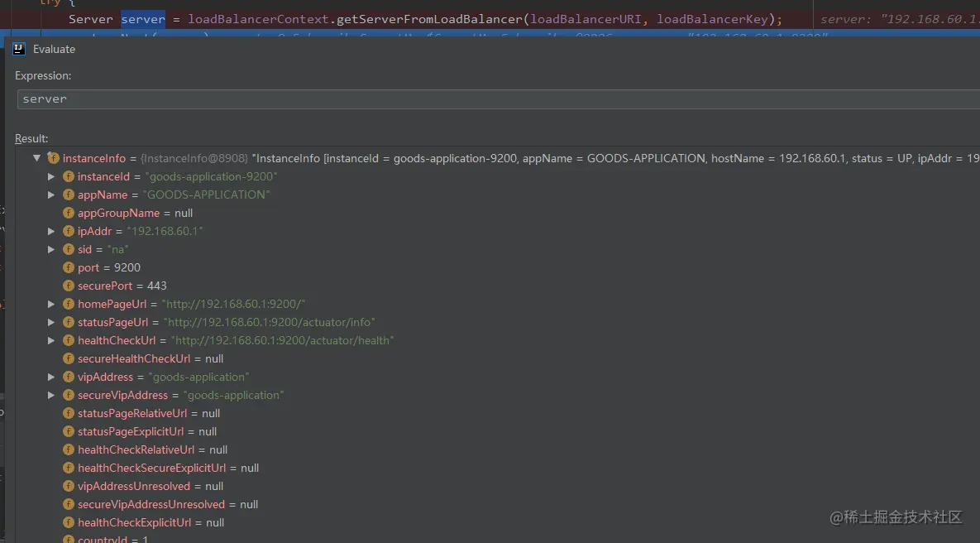This screenshot has height=543, width=980.
Task: Click the field icon beside secureHealthCheckUrl
Action: click(69, 358)
